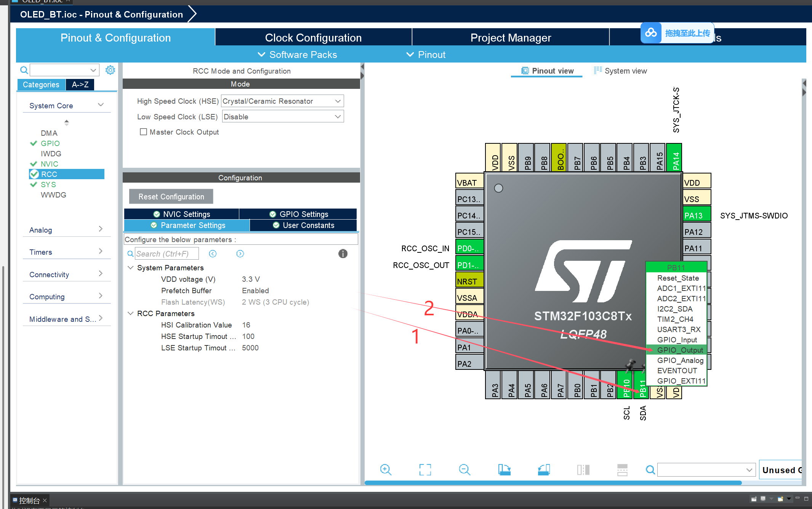Screen dimensions: 812x509
Task: Select RCC in System Core list
Action: [x=49, y=174]
